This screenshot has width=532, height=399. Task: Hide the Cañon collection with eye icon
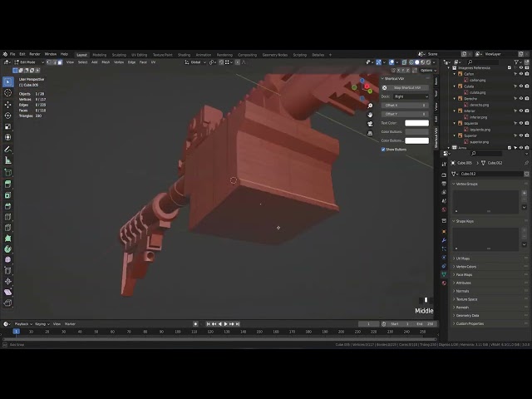click(x=521, y=74)
